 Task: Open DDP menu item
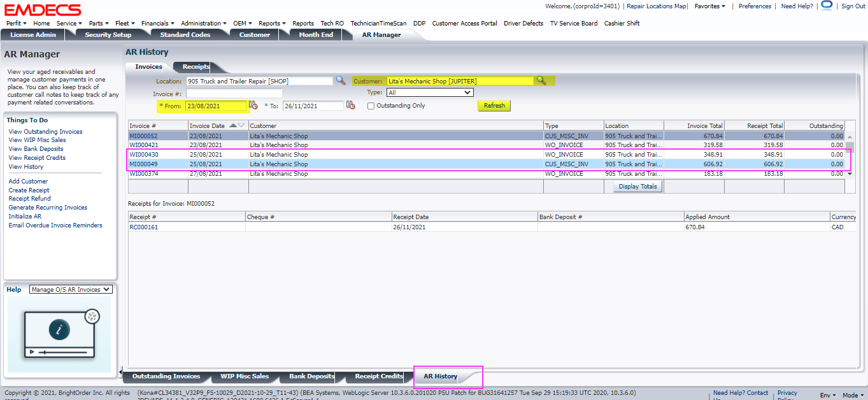[x=419, y=24]
